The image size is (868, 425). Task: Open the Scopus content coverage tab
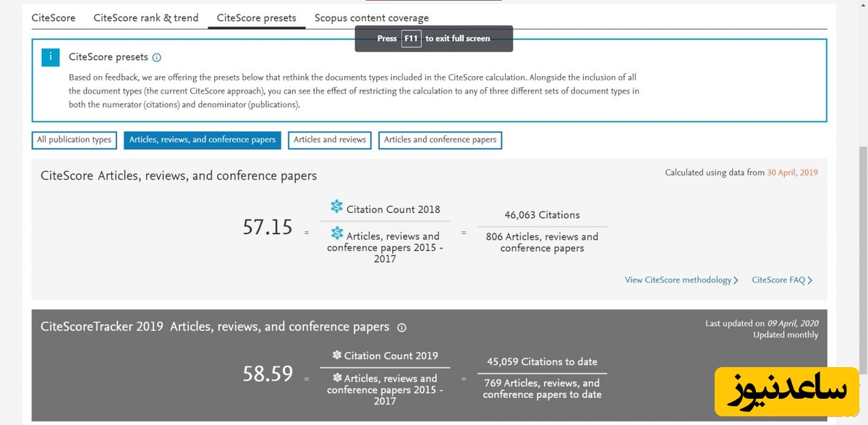(371, 18)
